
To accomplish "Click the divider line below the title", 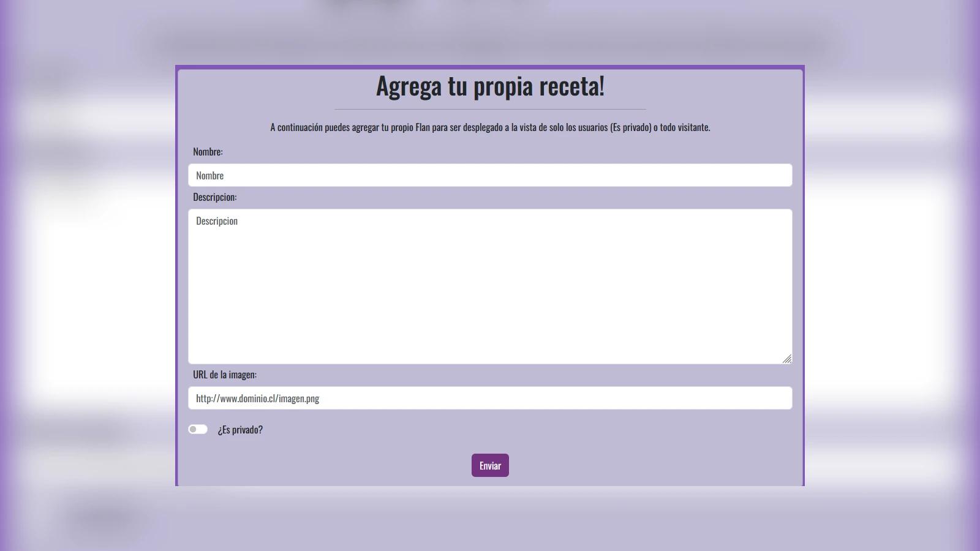I will pyautogui.click(x=489, y=108).
